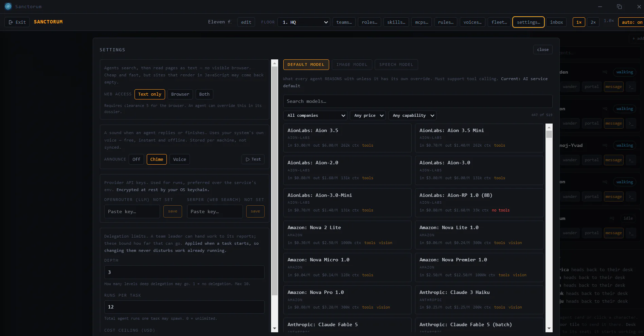The height and width of the screenshot is (336, 644).
Task: Select the Amazon: Nova Micro 1.0 card
Action: click(347, 267)
